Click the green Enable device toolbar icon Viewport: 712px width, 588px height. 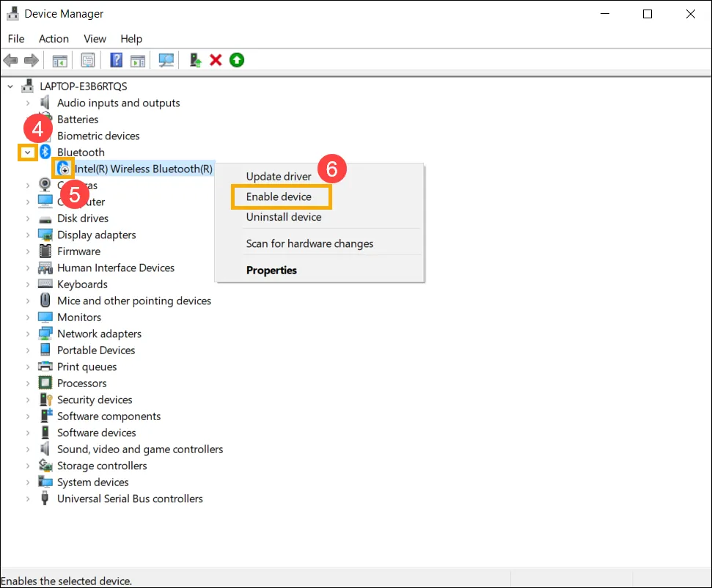click(236, 60)
